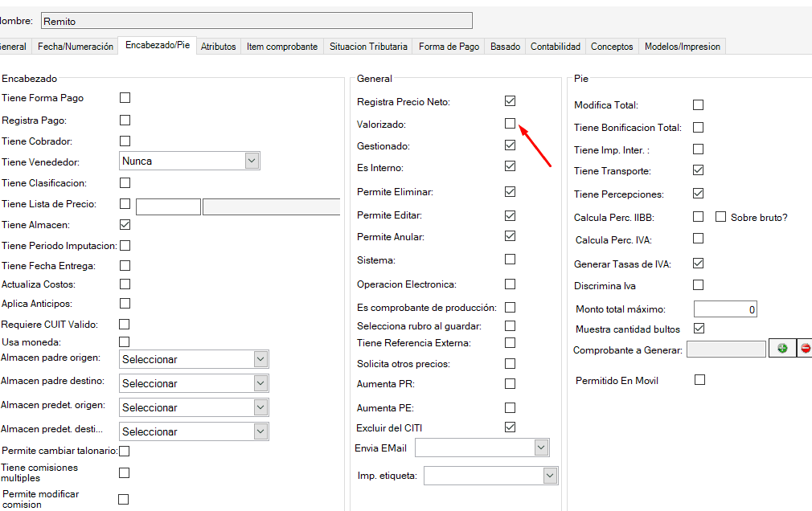
Task: Expand the Imp. etiqueta dropdown
Action: tap(549, 476)
